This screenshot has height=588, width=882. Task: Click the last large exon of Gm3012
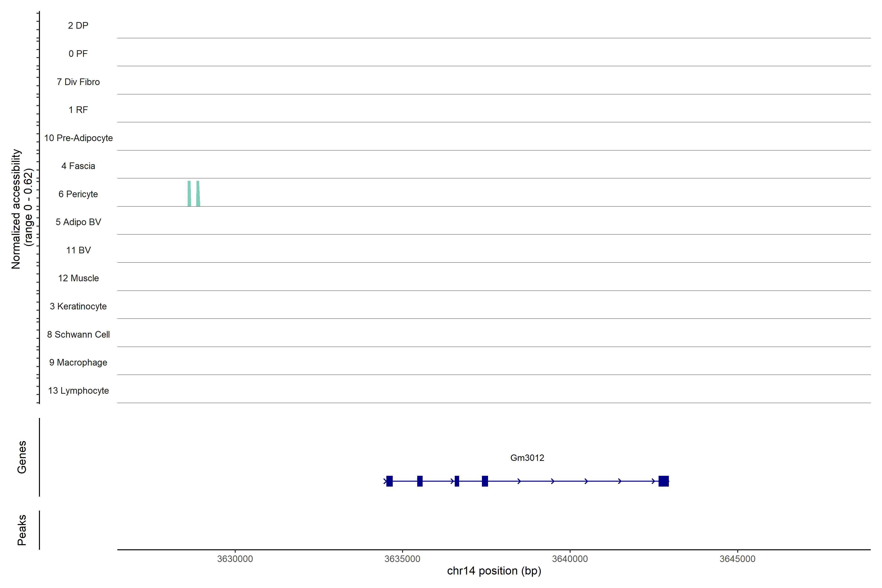[663, 481]
